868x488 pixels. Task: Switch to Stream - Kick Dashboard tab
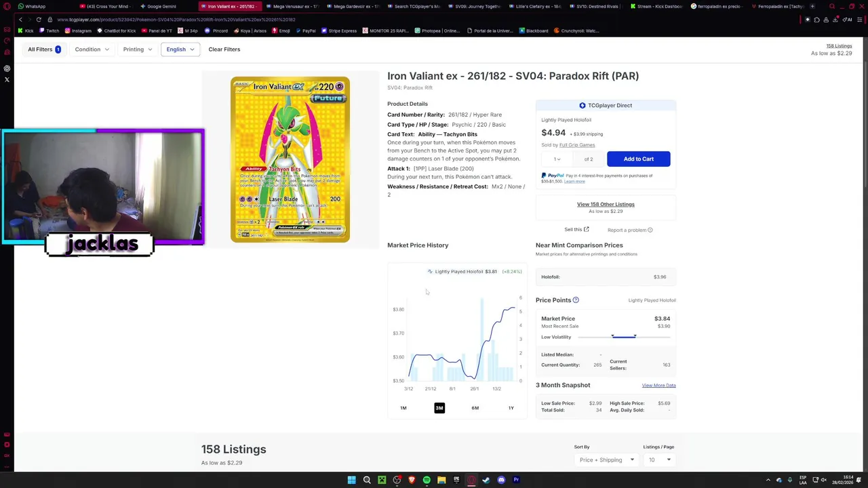coord(656,6)
